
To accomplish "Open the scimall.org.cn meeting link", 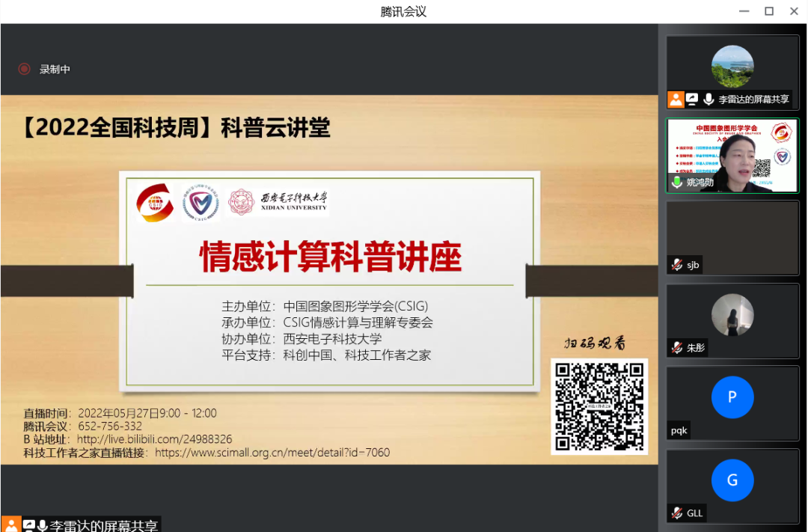I will [x=272, y=453].
